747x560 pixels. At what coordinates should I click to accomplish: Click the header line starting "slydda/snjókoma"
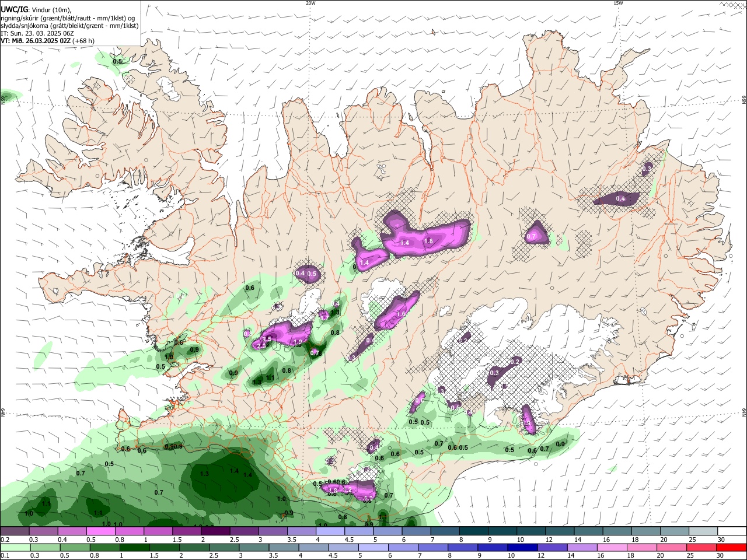pyautogui.click(x=69, y=26)
